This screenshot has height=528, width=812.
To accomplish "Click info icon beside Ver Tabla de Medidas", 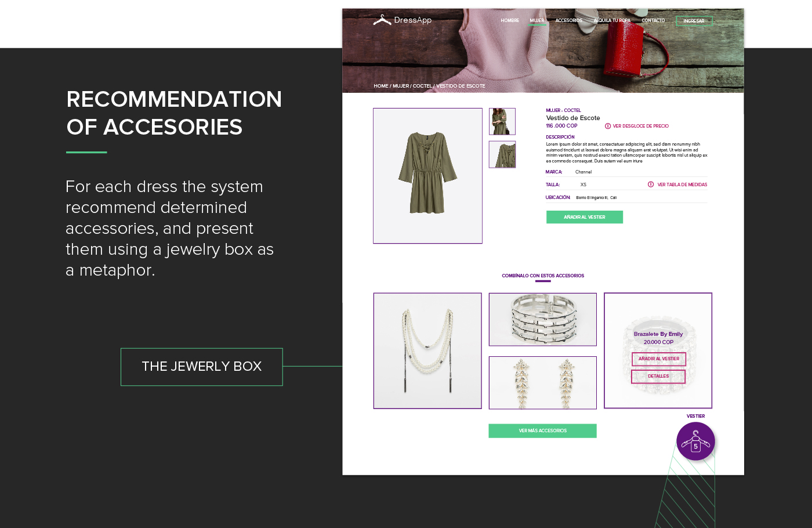I will (651, 185).
